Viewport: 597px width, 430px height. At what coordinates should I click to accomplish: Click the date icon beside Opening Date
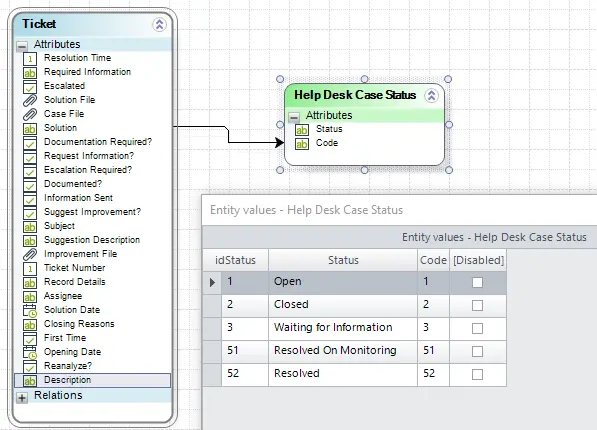click(x=30, y=353)
